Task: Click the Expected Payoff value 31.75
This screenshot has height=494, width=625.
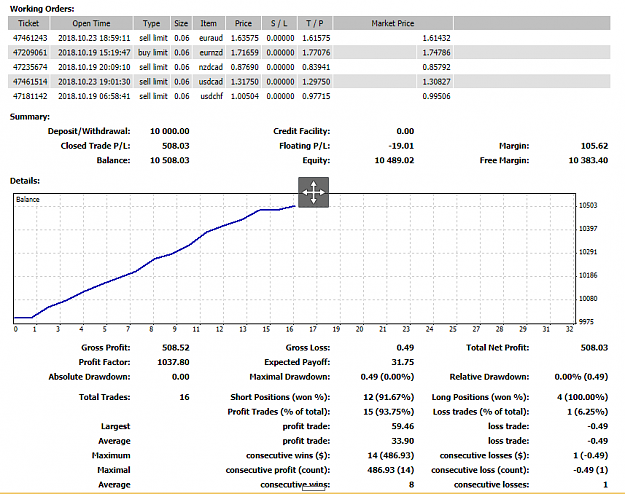Action: (403, 362)
